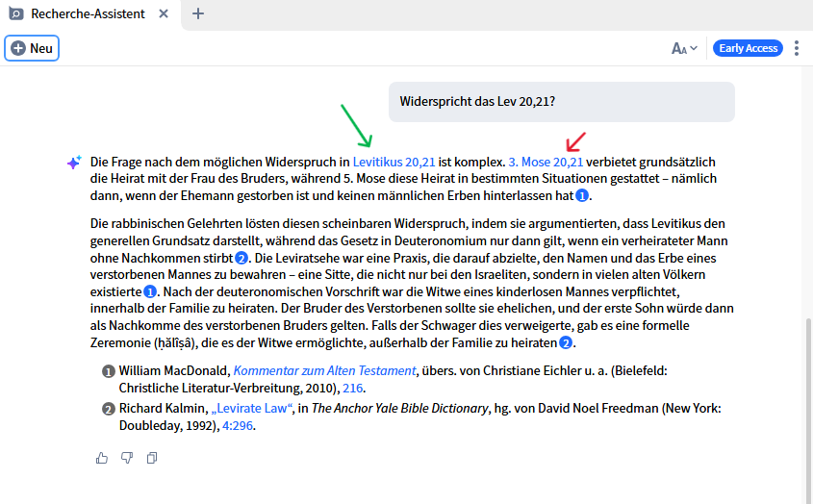The width and height of the screenshot is (813, 504).
Task: Click the Early Access badge
Action: [x=748, y=48]
